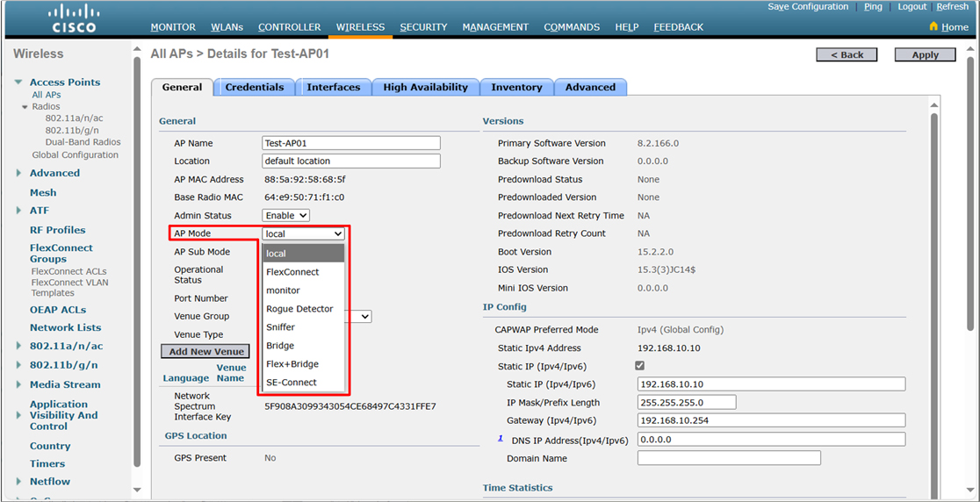The width and height of the screenshot is (980, 502).
Task: Open All APs in sidebar
Action: [x=47, y=95]
